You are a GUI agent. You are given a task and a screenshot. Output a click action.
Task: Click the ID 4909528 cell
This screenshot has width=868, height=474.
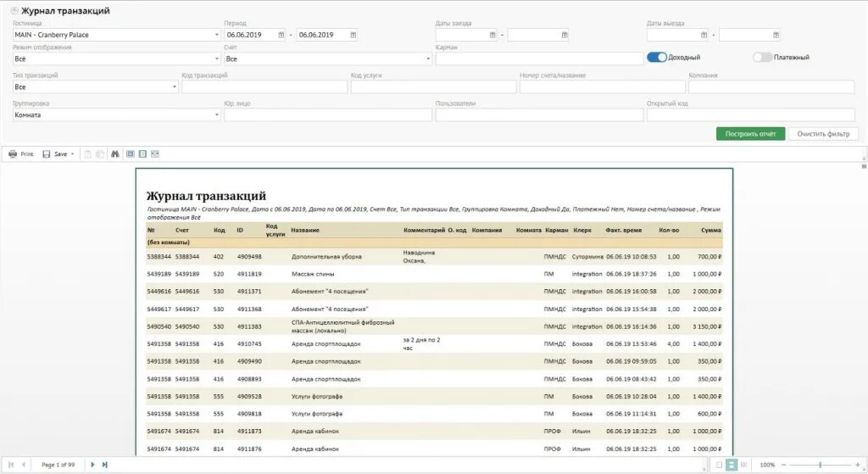tap(249, 397)
